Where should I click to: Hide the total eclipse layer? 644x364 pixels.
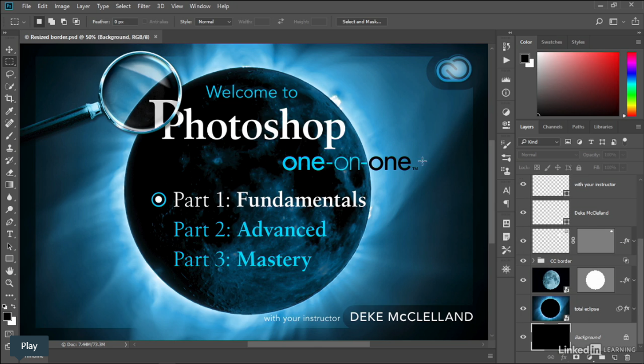tap(523, 308)
